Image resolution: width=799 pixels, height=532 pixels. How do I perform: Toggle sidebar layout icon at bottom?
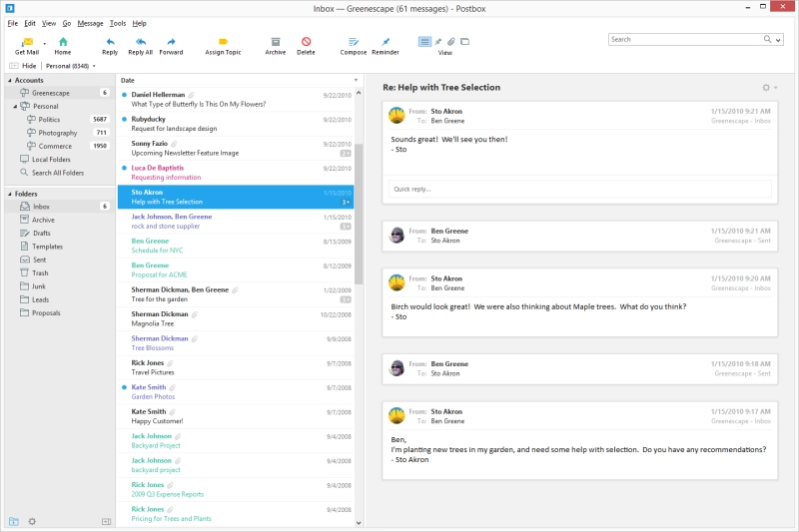point(106,521)
